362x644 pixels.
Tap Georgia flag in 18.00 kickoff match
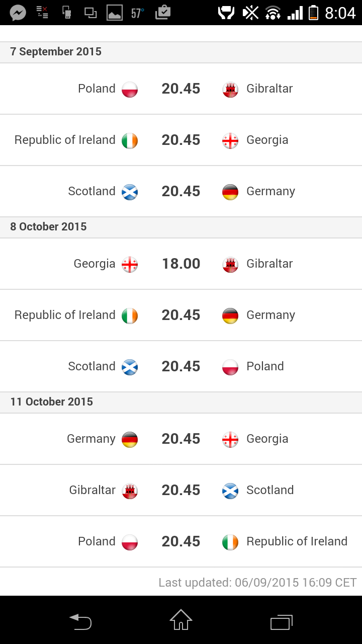[x=130, y=264]
